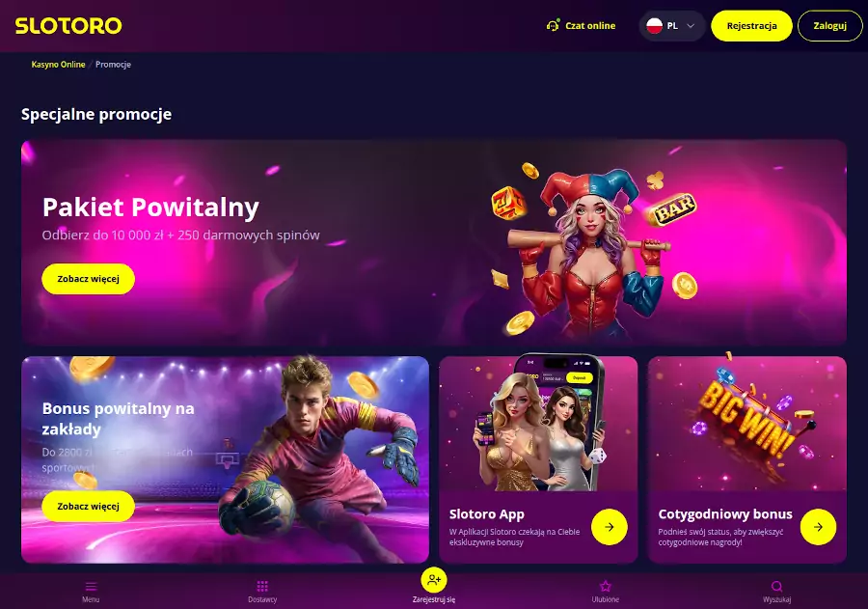
Task: Expand the PL language dropdown chevron
Action: pos(691,25)
